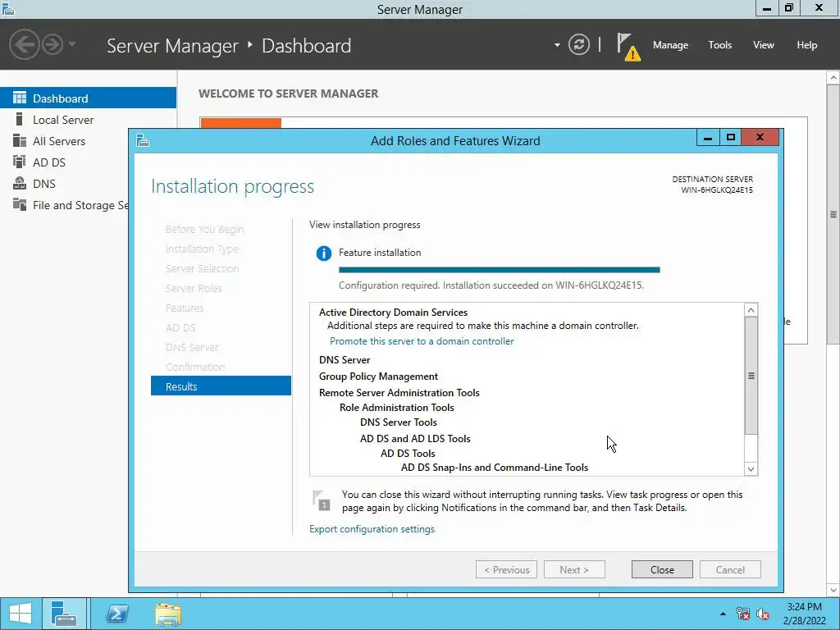Click the Server Manager back arrow
Image resolution: width=840 pixels, height=630 pixels.
tap(24, 44)
